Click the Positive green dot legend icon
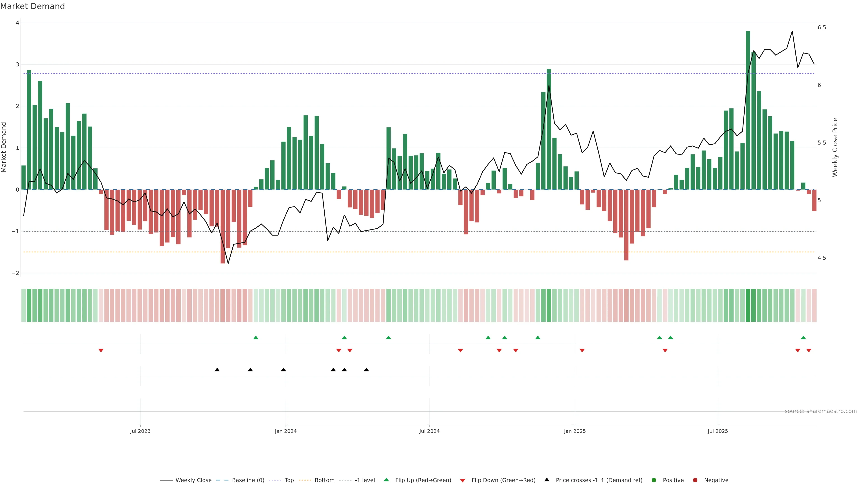This screenshot has width=868, height=488. tap(654, 480)
